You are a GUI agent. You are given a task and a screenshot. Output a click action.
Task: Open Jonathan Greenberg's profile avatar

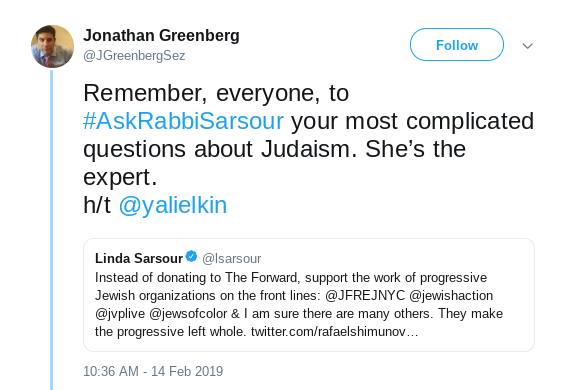coord(52,46)
